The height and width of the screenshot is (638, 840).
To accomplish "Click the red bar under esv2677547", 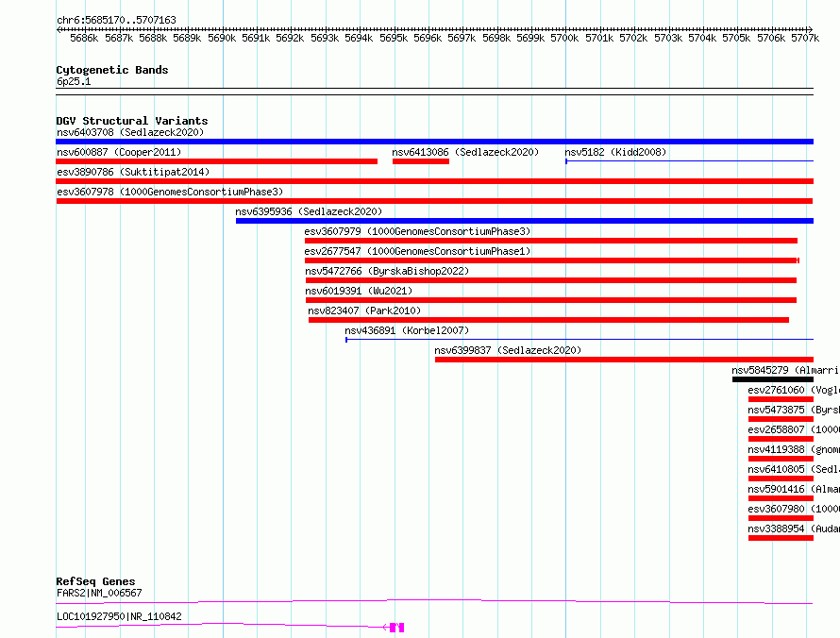I will [552, 260].
